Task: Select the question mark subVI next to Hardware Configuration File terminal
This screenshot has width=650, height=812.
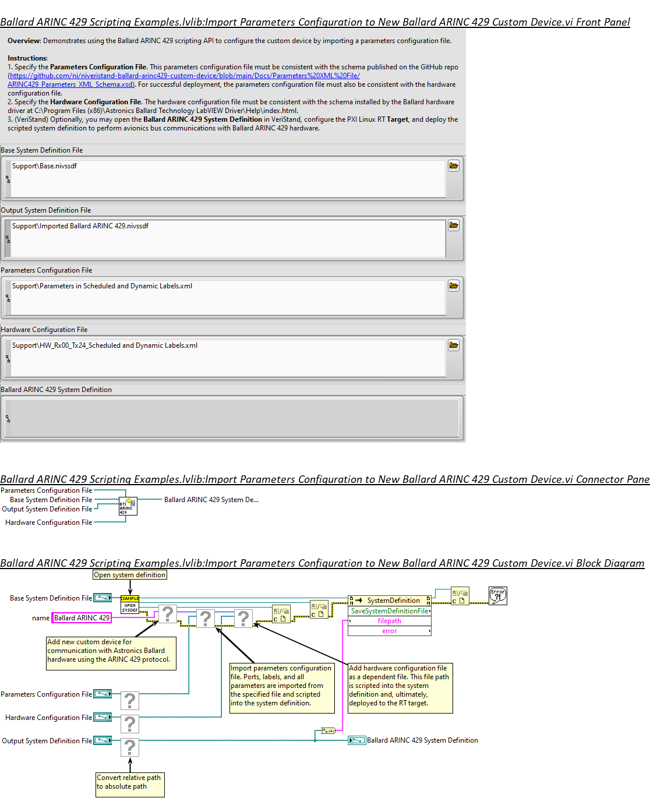Action: click(130, 724)
